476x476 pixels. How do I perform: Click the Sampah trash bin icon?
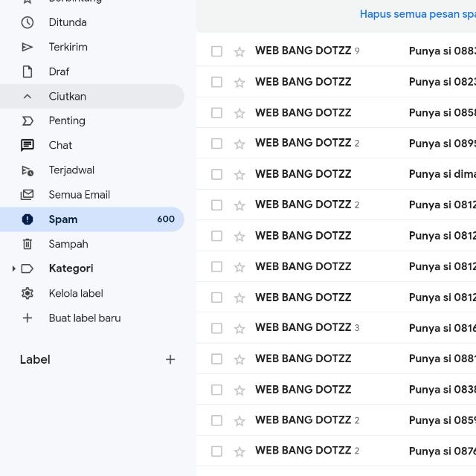28,244
